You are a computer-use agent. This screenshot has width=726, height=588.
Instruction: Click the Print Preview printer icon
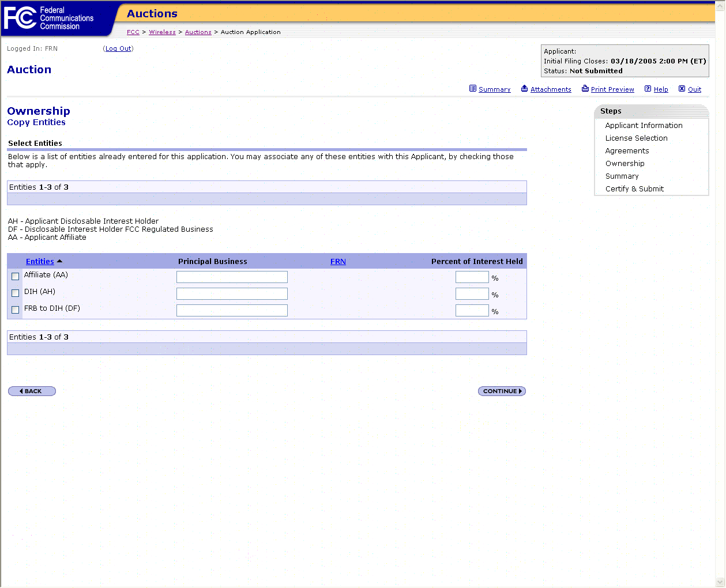click(x=585, y=89)
